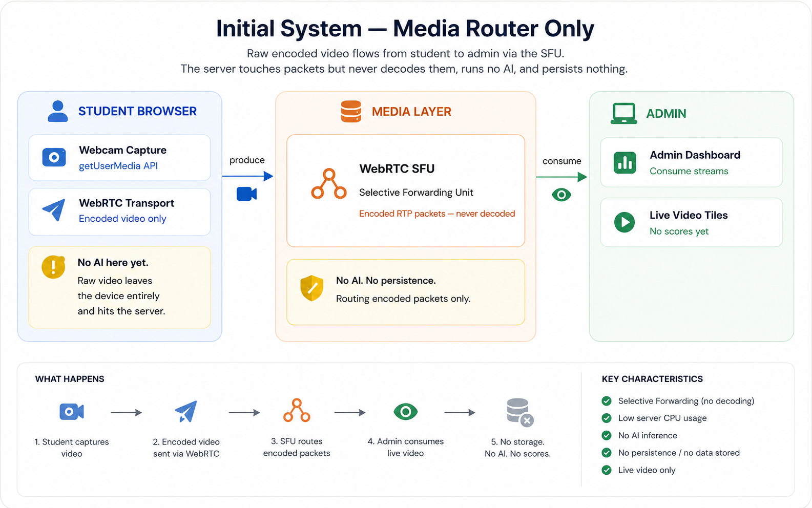Click the Consume streams text

[x=689, y=171]
